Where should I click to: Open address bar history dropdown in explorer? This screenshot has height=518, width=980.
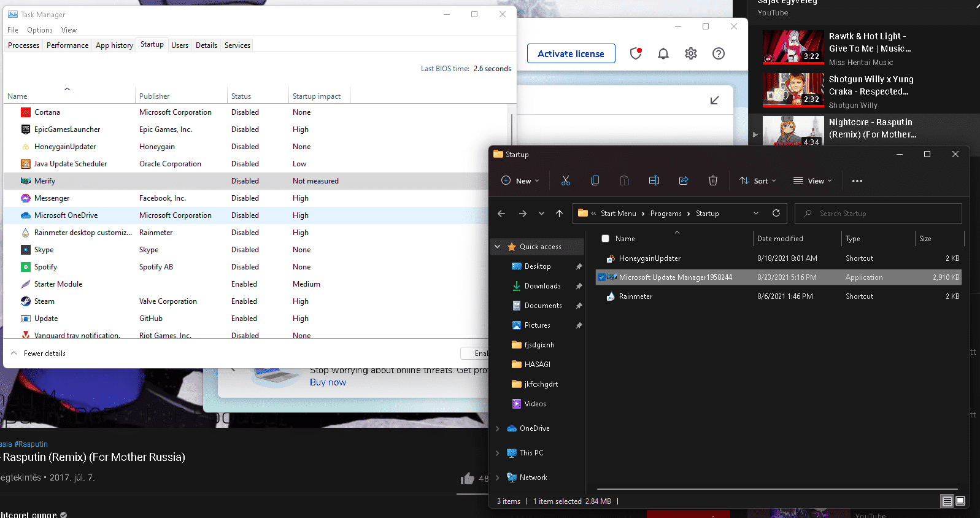coord(756,213)
